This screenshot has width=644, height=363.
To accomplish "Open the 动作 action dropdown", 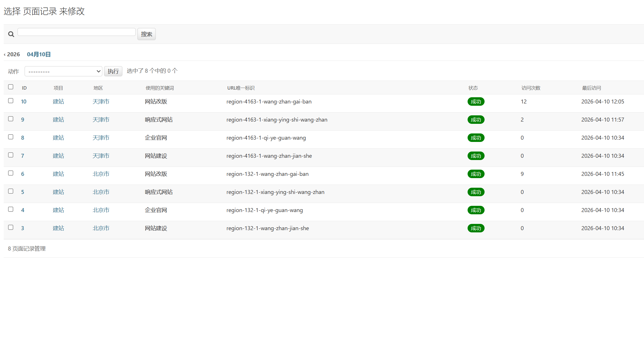I will 63,71.
